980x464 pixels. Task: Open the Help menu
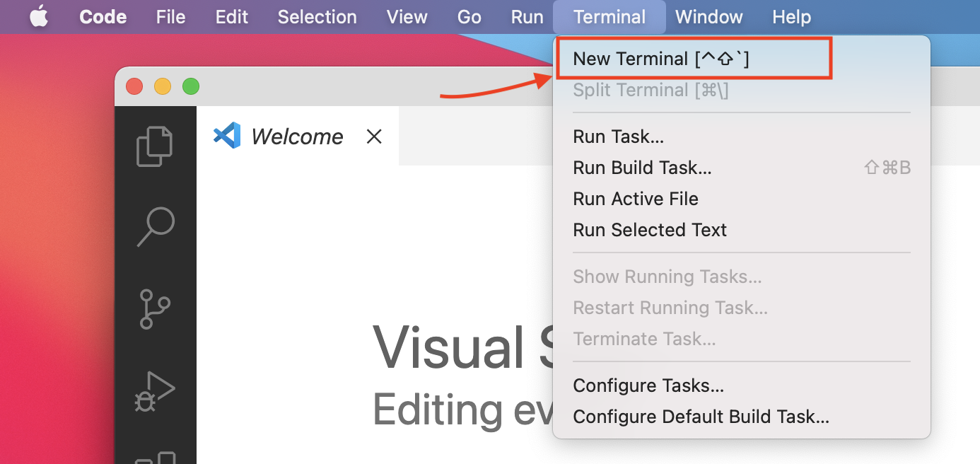coord(792,17)
